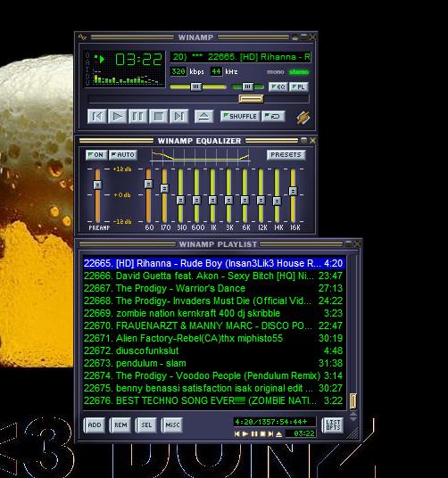Open the playlist SEL menu
The height and width of the screenshot is (478, 448).
coord(146,425)
